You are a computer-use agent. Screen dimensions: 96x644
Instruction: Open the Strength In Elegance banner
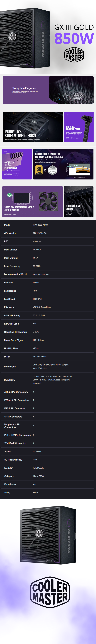coord(48,90)
